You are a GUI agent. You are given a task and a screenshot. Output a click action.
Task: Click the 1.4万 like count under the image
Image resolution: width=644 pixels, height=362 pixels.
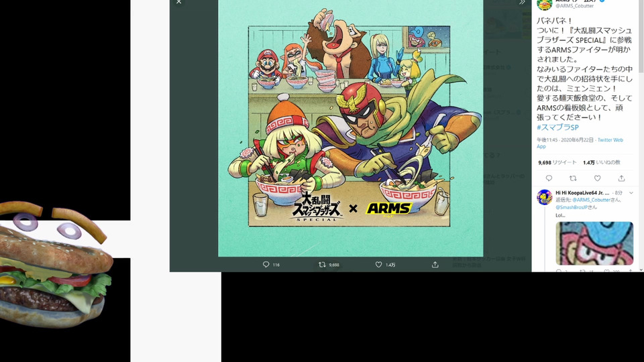(x=390, y=265)
